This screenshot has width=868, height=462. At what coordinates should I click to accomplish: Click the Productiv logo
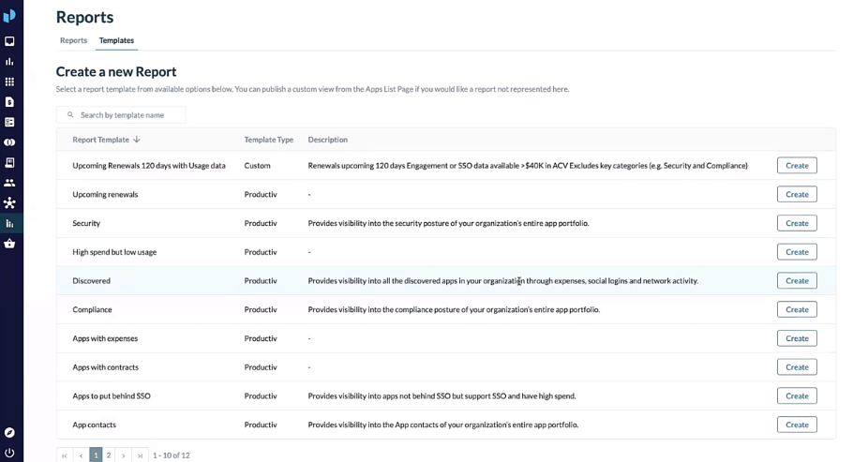(x=9, y=16)
